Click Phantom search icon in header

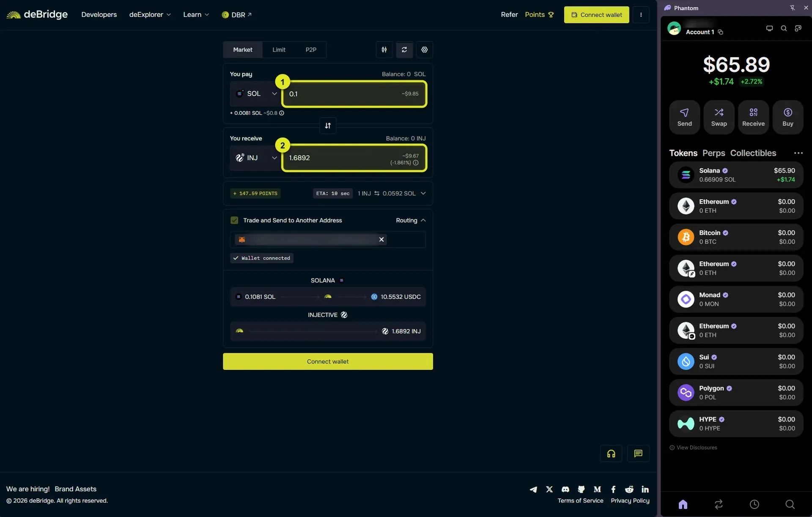(784, 28)
